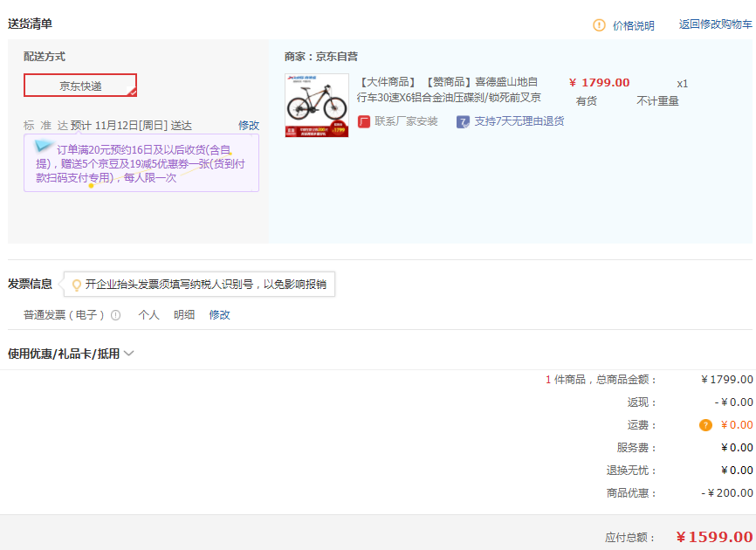
Task: Click the 商品优惠 -¥200.00 value
Action: (727, 492)
